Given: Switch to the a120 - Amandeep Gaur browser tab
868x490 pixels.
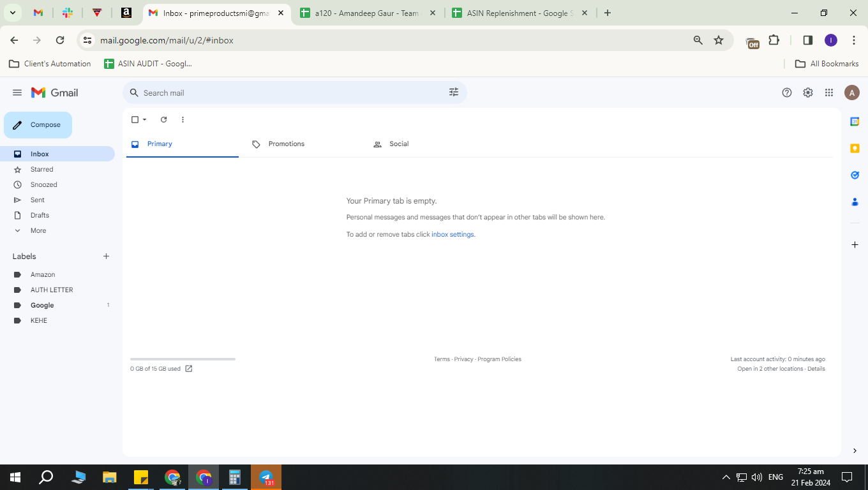Looking at the screenshot, I should coord(368,13).
